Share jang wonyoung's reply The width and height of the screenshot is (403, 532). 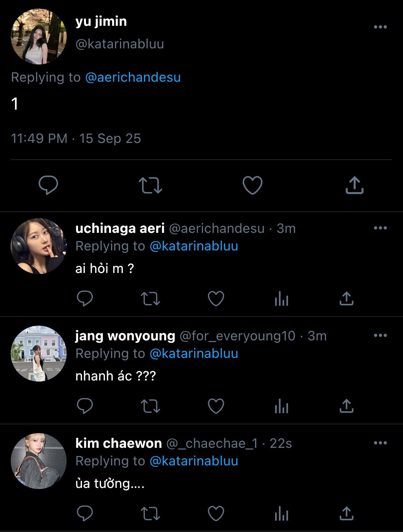[x=346, y=406]
